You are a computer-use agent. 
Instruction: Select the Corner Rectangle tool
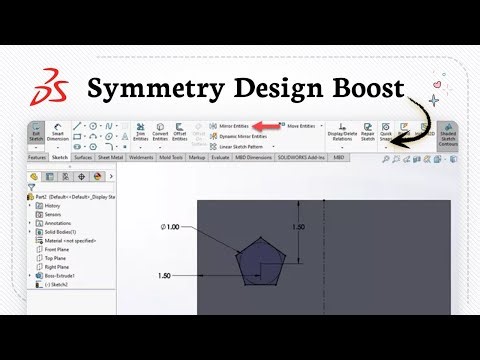pyautogui.click(x=77, y=136)
